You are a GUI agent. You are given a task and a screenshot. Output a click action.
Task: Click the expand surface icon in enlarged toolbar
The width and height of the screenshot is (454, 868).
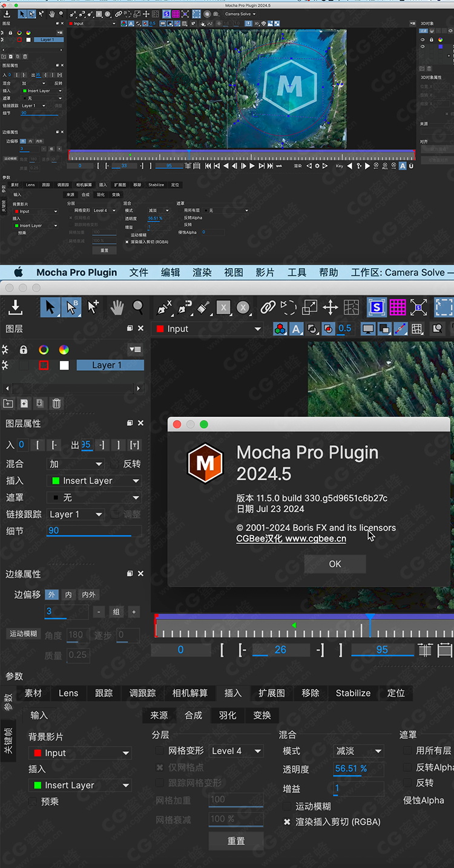click(x=418, y=307)
